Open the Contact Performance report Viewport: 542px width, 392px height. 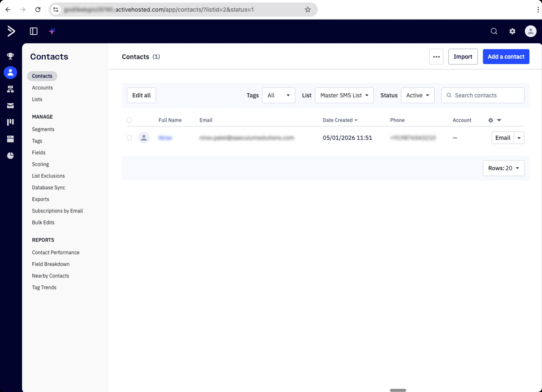pos(56,253)
